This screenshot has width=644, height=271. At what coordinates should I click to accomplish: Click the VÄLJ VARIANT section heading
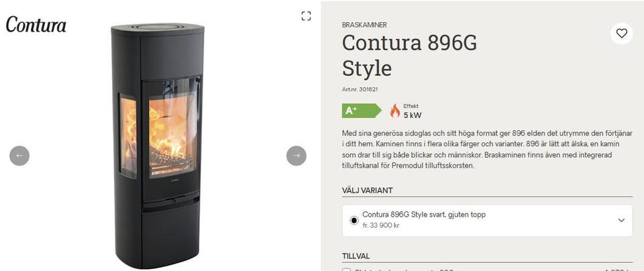pos(367,191)
